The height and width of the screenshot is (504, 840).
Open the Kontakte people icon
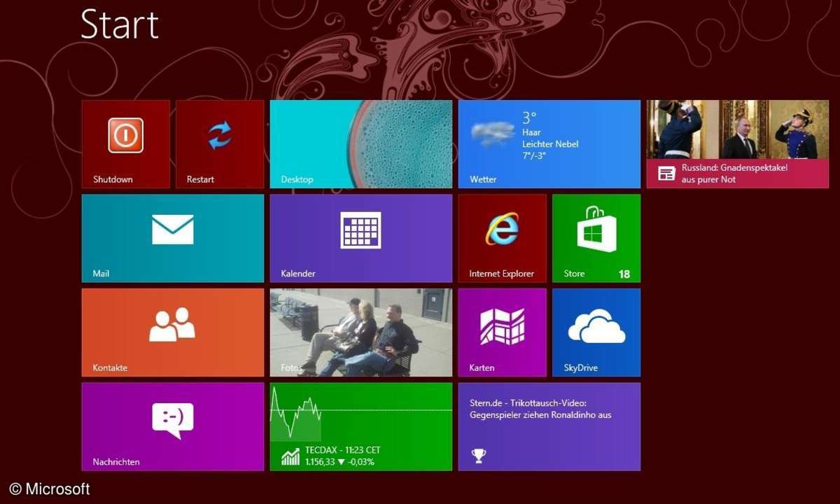coord(172,324)
